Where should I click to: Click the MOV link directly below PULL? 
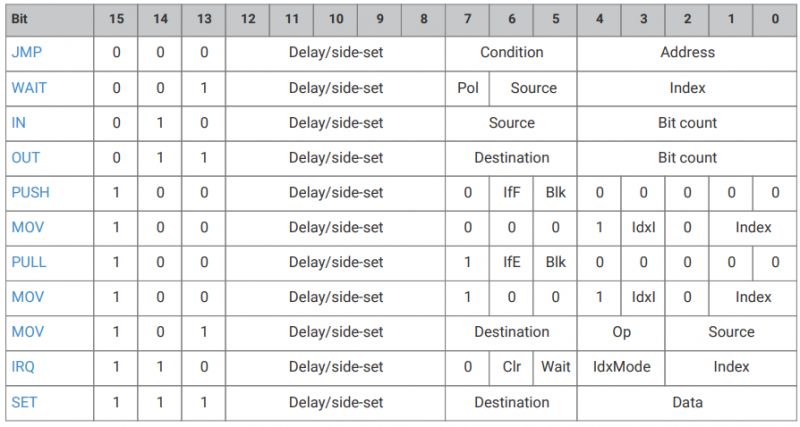click(28, 297)
